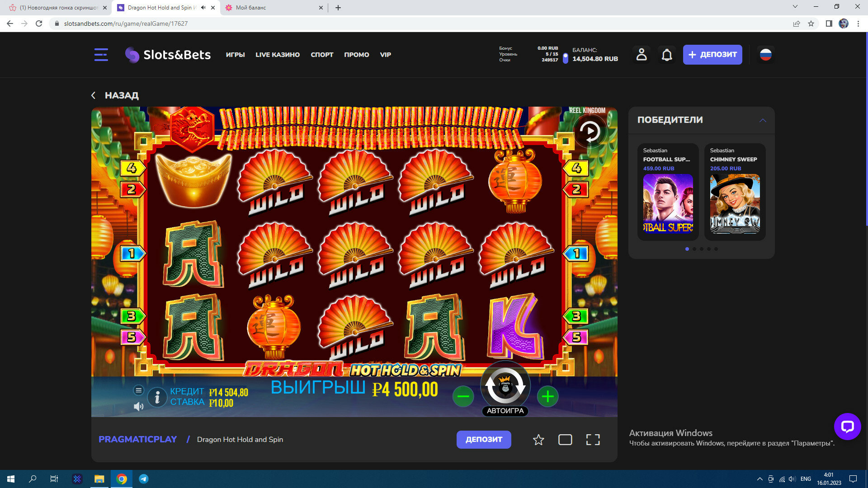This screenshot has width=868, height=488.
Task: Open the game info button
Action: [157, 397]
